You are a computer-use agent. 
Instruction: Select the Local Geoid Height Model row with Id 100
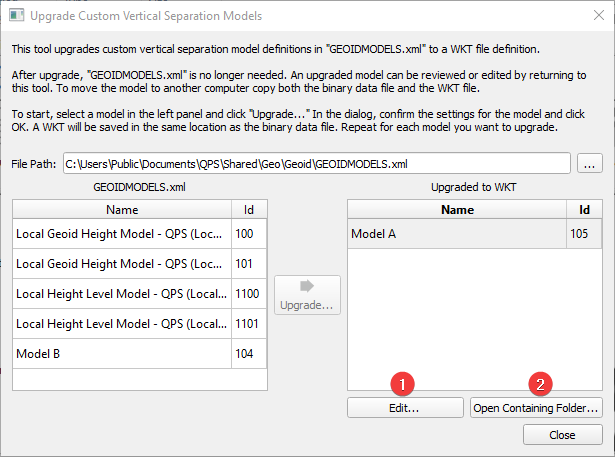click(121, 233)
